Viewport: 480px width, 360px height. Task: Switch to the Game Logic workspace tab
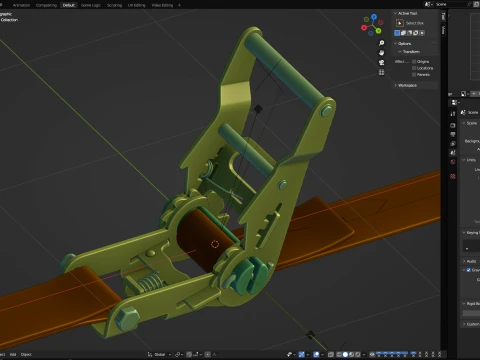click(x=91, y=5)
